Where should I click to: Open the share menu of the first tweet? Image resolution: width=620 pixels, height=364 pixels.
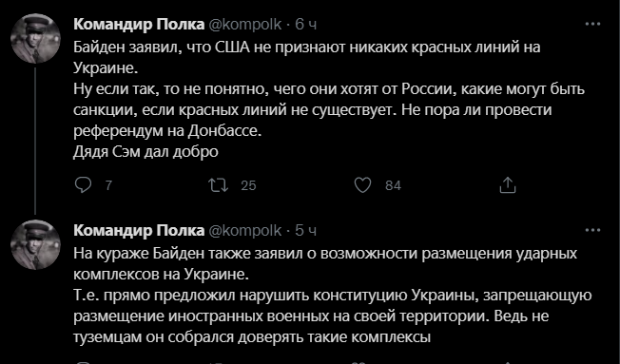[507, 185]
